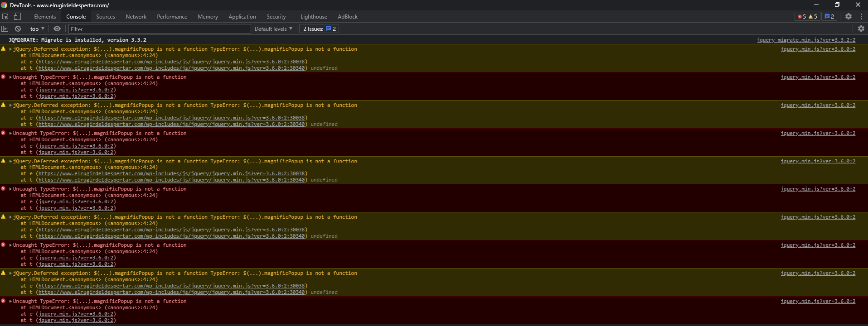Show the console sidebar panel
The height and width of the screenshot is (326, 868).
pyautogui.click(x=5, y=29)
